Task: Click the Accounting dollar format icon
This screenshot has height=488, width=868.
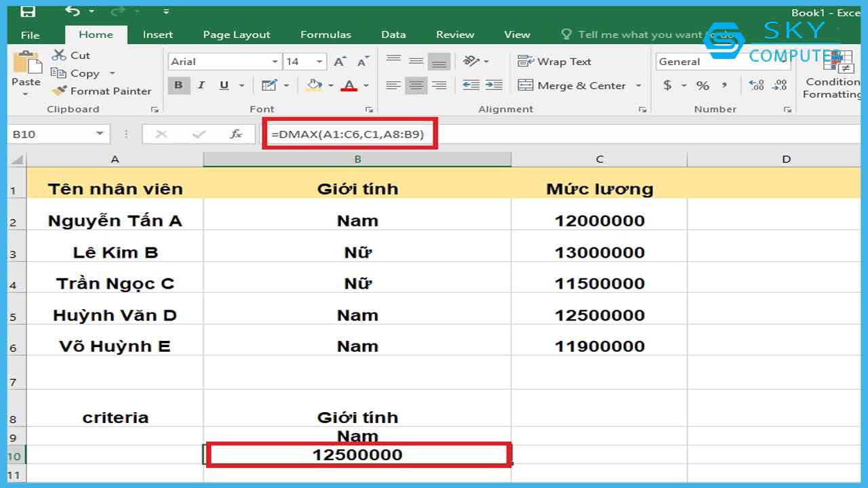Action: coord(668,85)
